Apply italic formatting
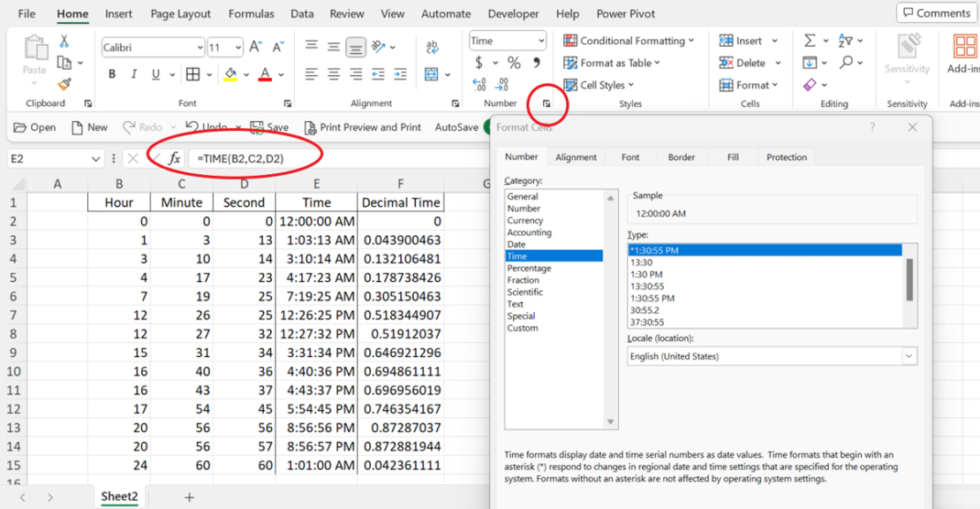Image resolution: width=980 pixels, height=509 pixels. [x=134, y=74]
